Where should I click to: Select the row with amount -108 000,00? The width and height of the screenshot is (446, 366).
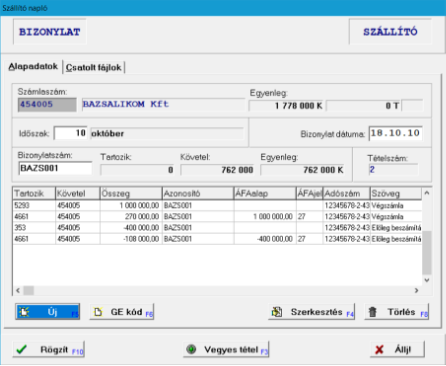click(x=217, y=239)
